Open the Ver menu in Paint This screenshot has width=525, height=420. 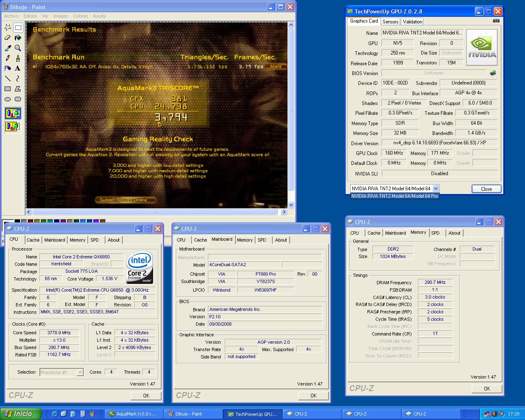coord(45,16)
